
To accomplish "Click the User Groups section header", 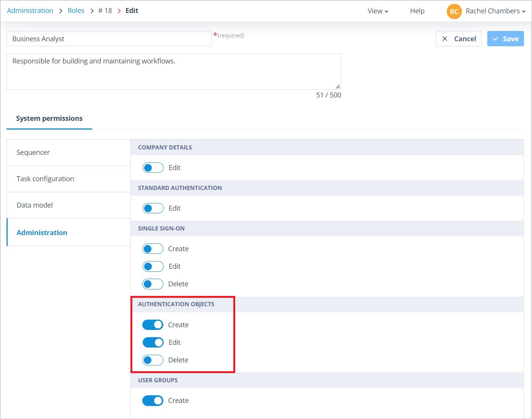I will coord(327,380).
